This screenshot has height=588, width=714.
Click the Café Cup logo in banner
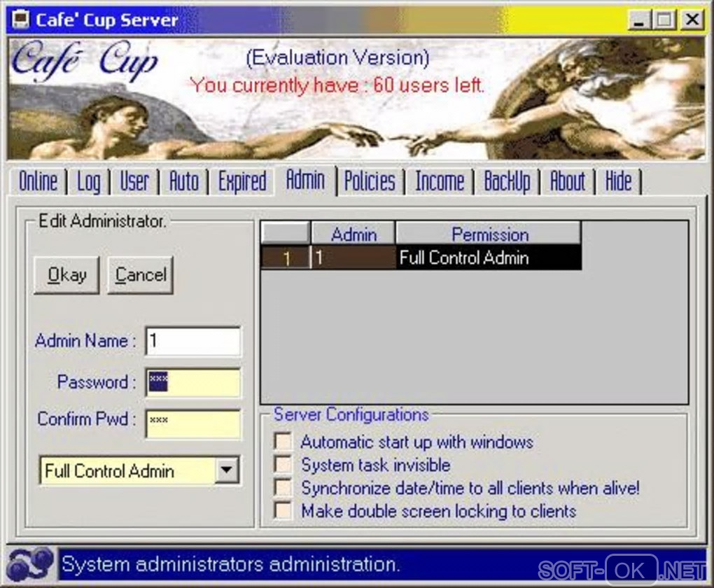click(x=85, y=59)
